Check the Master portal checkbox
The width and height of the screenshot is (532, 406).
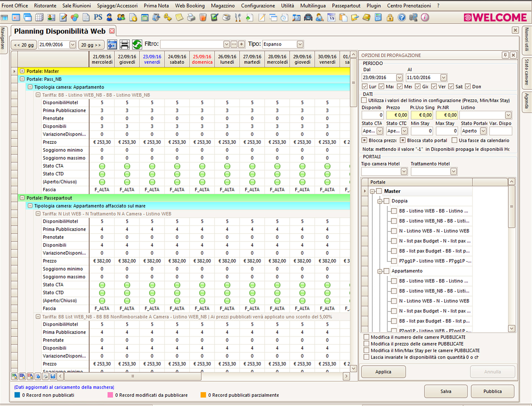(x=379, y=191)
